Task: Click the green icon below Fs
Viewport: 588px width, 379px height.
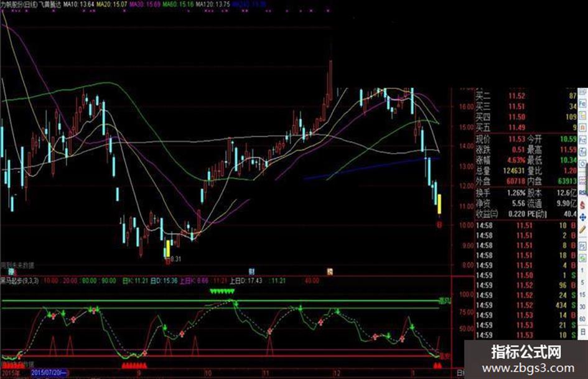Action: [x=583, y=258]
